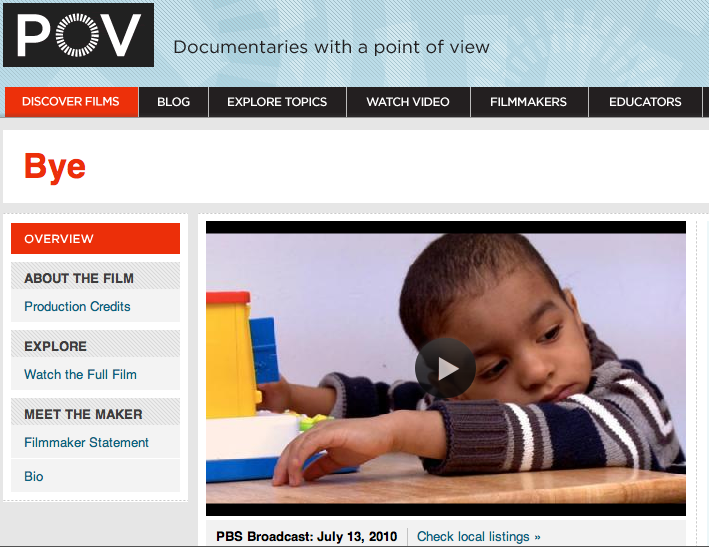709x547 pixels.
Task: Play the Bye film video
Action: [445, 368]
